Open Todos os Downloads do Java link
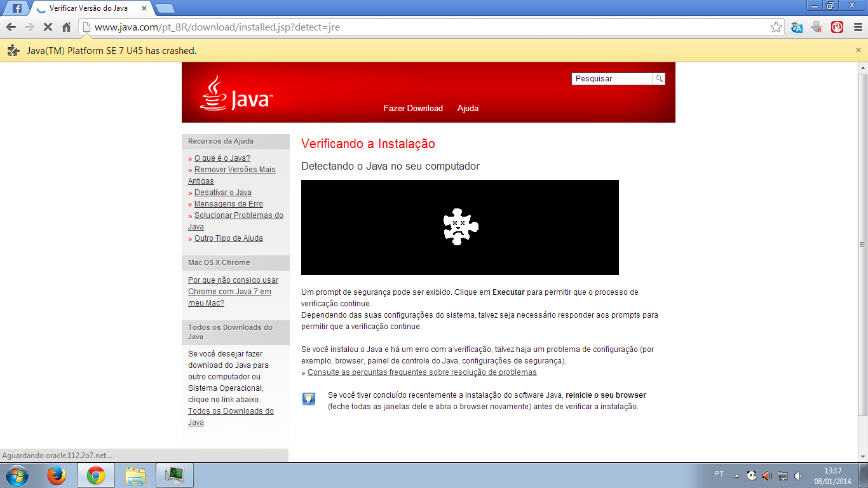This screenshot has width=868, height=488. 231,417
